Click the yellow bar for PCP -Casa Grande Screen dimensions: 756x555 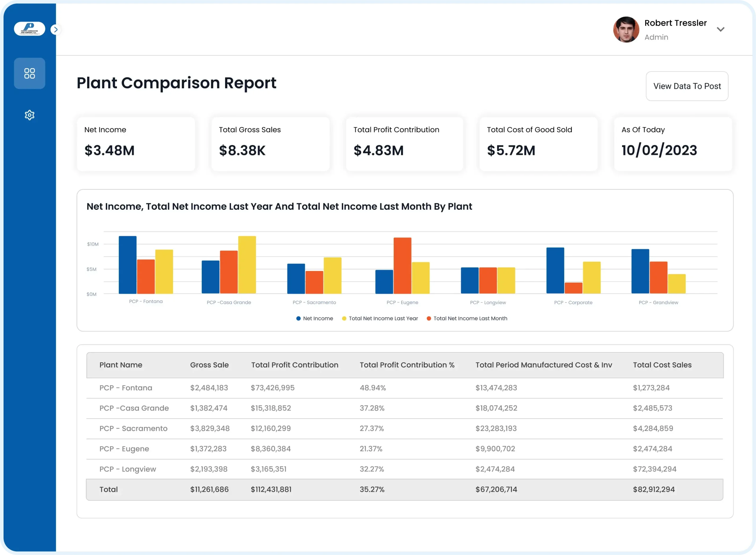pyautogui.click(x=247, y=265)
